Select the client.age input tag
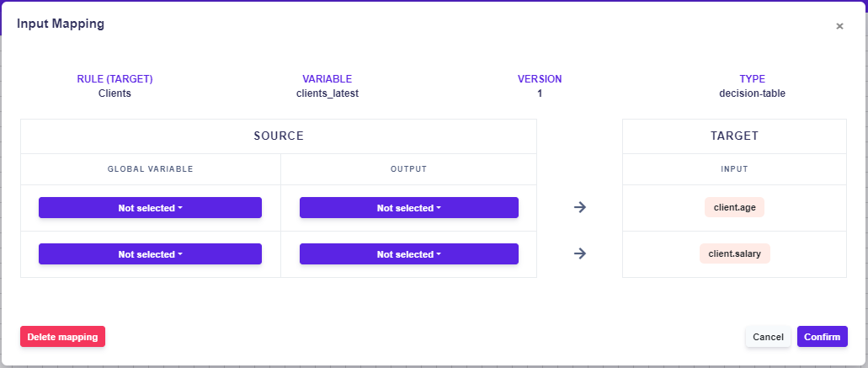Image resolution: width=868 pixels, height=368 pixels. tap(734, 208)
